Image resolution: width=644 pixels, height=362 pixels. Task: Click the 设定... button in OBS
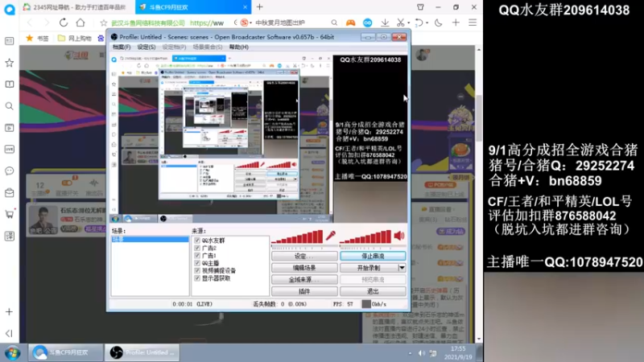pyautogui.click(x=304, y=256)
